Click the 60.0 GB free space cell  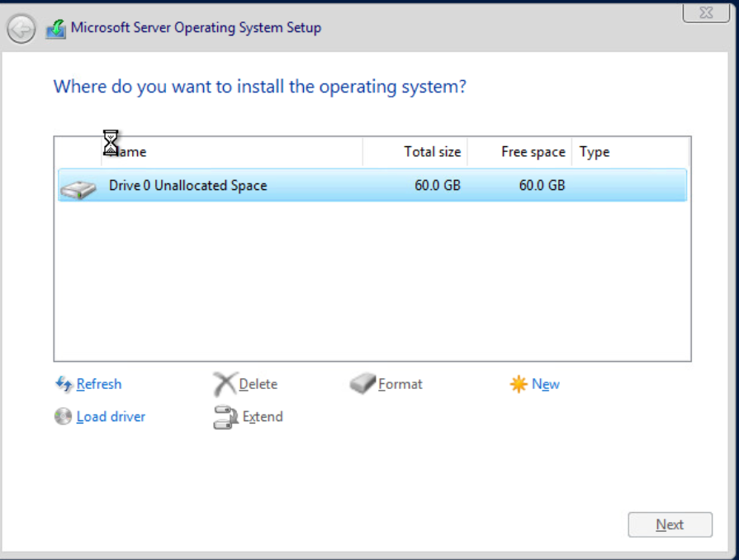tap(542, 185)
